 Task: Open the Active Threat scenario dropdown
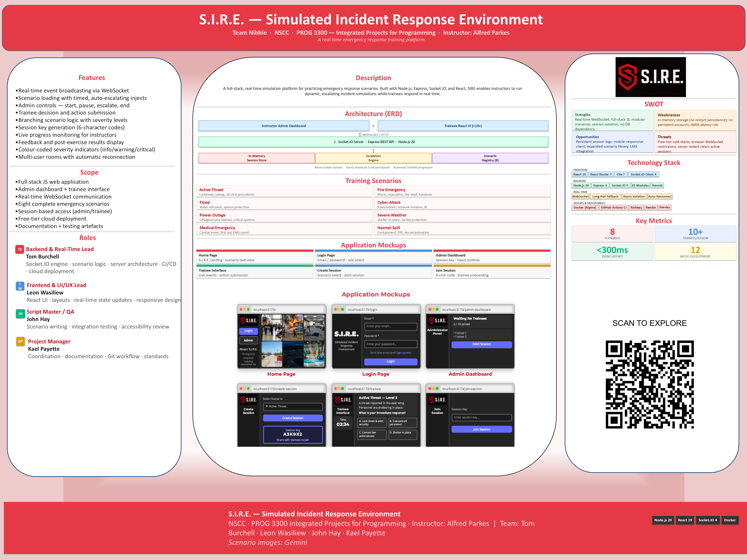pos(293,406)
